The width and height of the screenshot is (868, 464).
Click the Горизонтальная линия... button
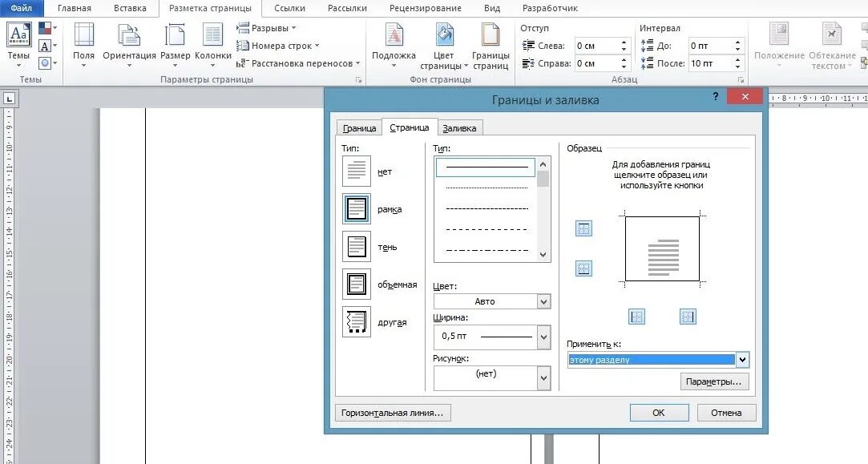393,413
